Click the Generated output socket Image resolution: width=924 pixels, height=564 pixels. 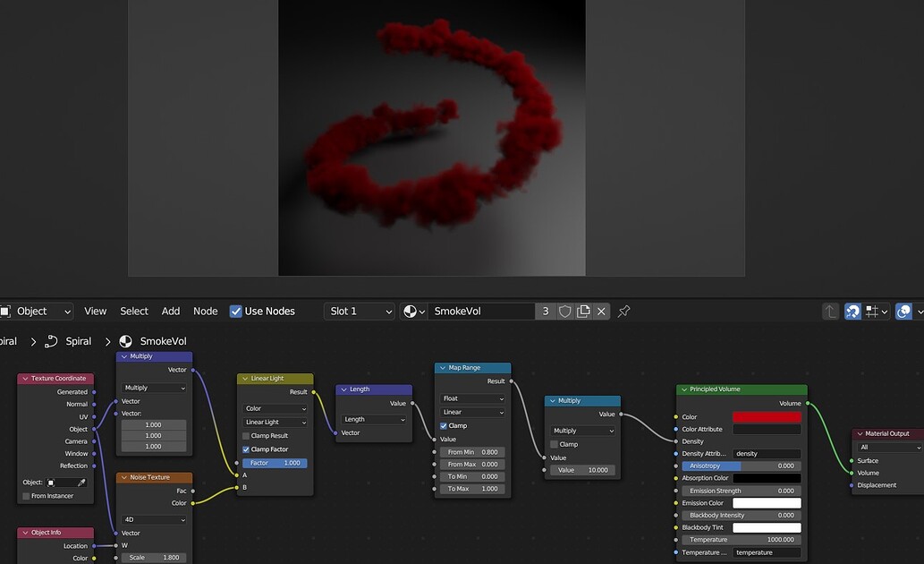click(x=94, y=392)
